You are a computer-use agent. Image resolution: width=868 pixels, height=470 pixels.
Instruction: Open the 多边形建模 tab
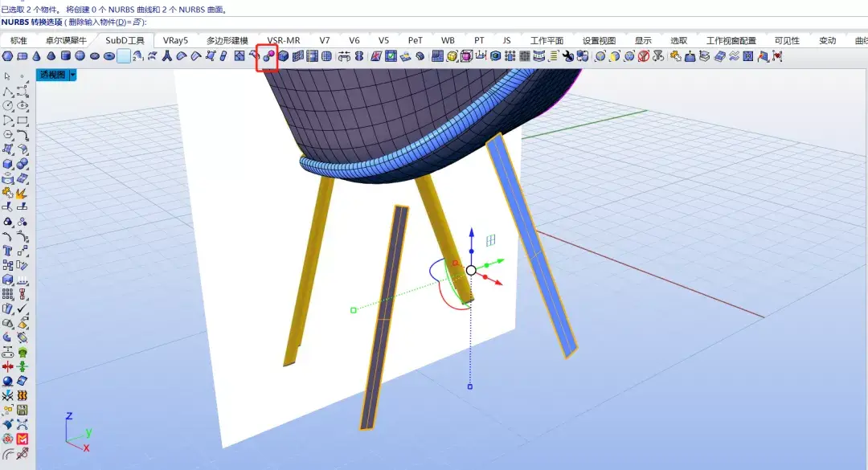pyautogui.click(x=227, y=40)
